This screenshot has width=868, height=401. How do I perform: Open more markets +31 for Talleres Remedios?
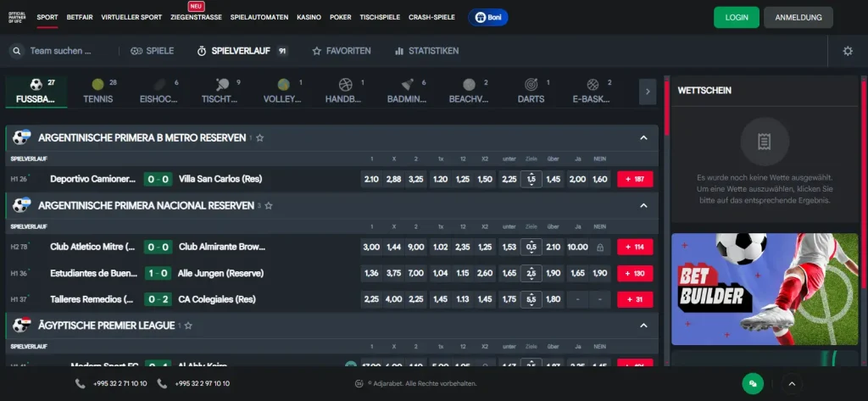coord(635,299)
